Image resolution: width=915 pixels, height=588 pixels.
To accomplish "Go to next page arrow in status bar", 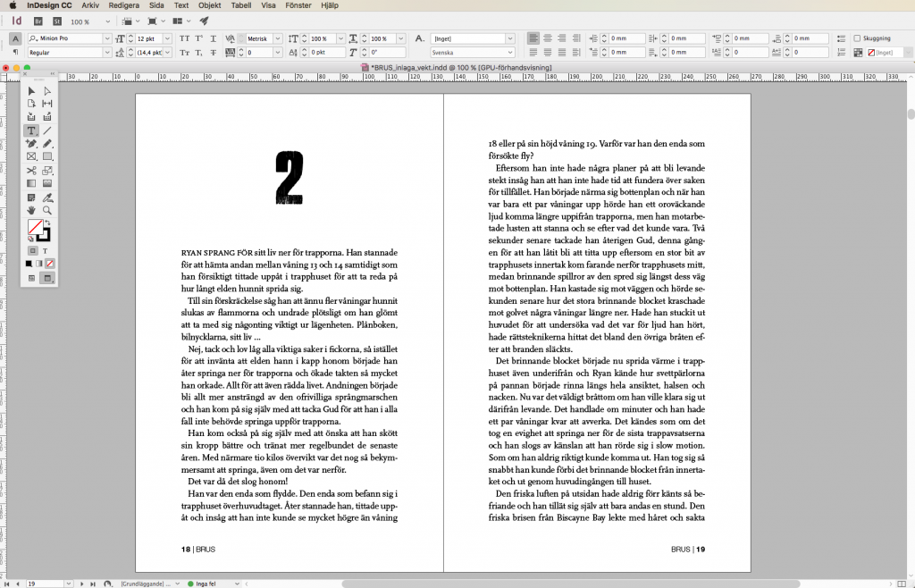I will coord(81,584).
